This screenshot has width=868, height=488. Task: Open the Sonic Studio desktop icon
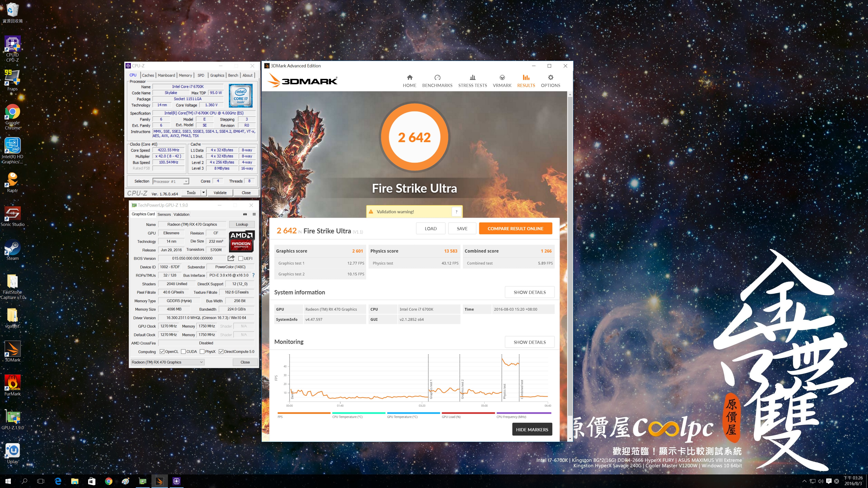pos(12,216)
